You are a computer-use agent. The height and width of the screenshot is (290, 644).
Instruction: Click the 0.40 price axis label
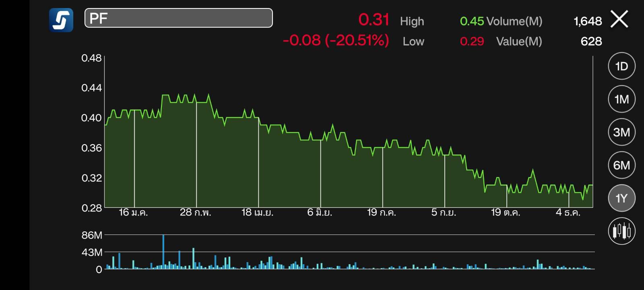tap(91, 118)
